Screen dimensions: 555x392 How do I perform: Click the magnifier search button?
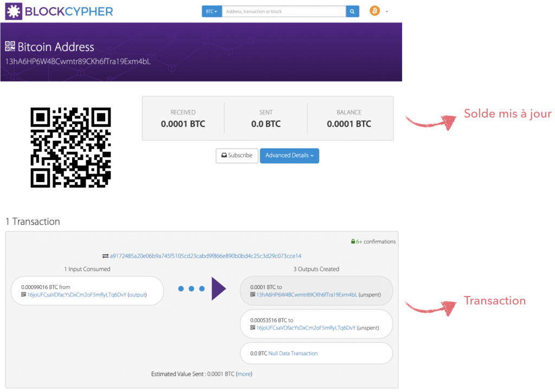coord(352,11)
